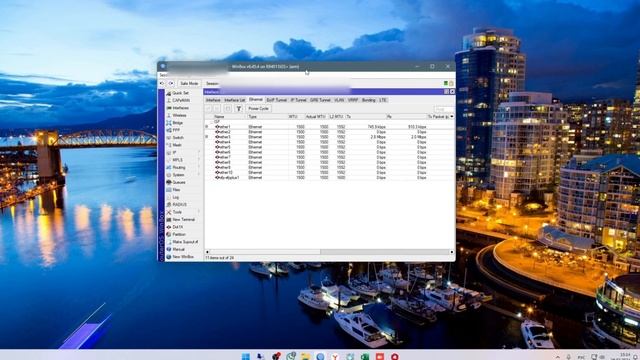Switch to the VRRP tab
The height and width of the screenshot is (360, 640).
point(353,100)
